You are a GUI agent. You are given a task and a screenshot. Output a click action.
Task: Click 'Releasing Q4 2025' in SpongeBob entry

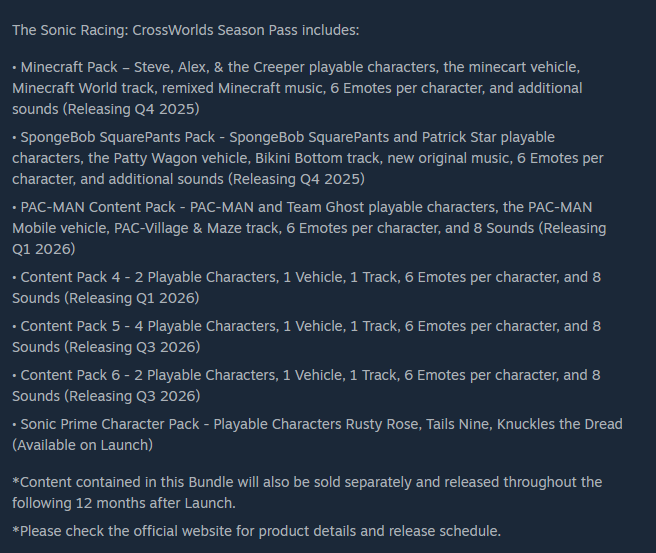296,179
